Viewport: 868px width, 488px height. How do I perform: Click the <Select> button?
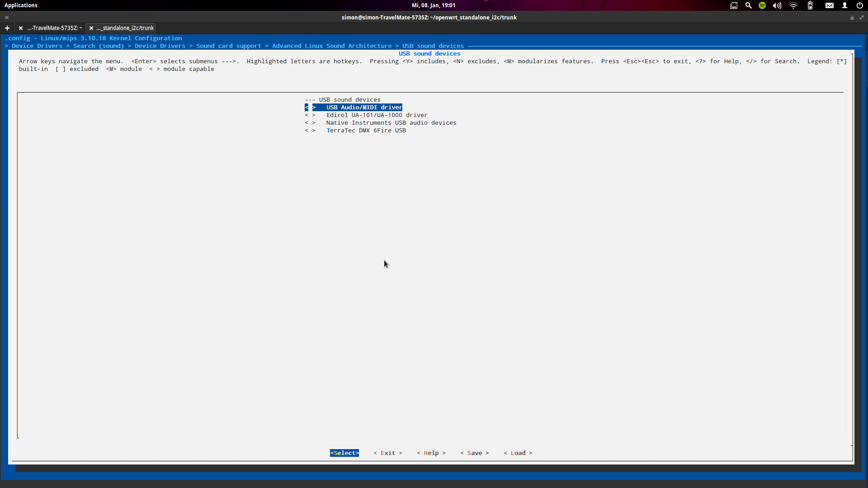[344, 453]
